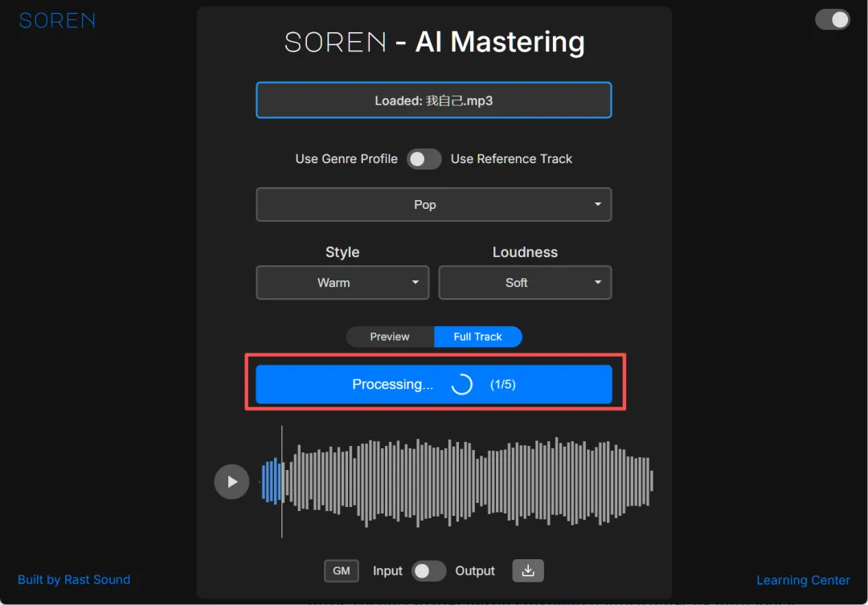Open the Soft loudness dropdown
868x605 pixels.
(x=525, y=282)
